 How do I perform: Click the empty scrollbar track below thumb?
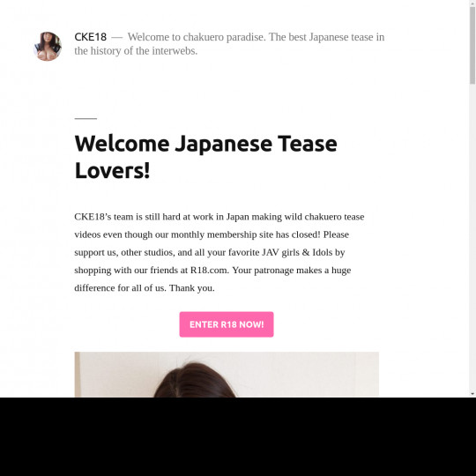click(472, 237)
